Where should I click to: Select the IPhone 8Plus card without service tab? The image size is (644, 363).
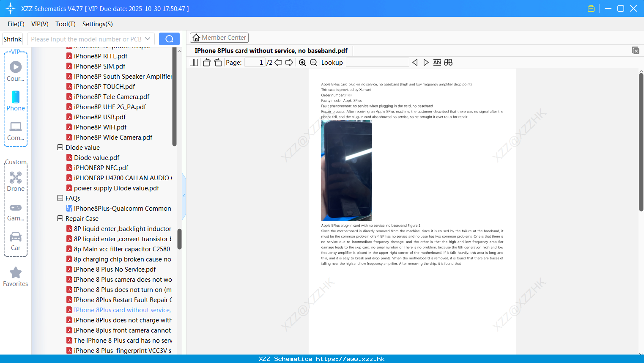click(x=271, y=51)
